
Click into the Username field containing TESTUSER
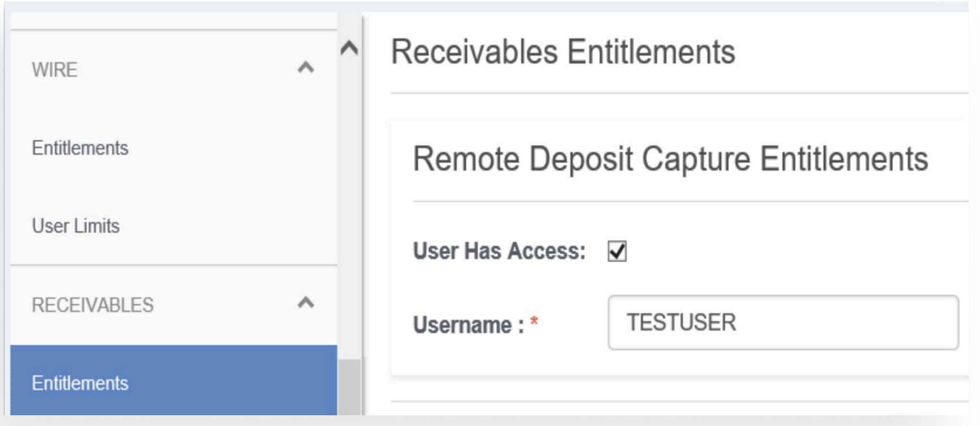coord(783,323)
